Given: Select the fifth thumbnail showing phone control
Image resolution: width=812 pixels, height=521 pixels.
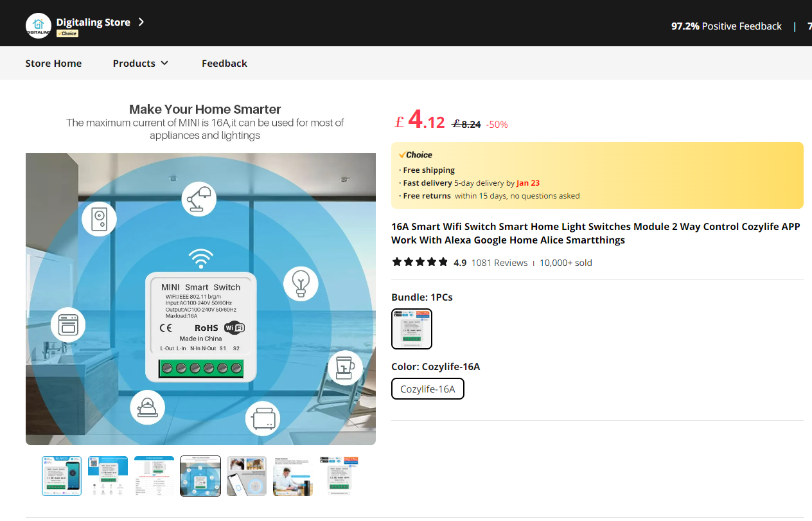Looking at the screenshot, I should point(247,476).
